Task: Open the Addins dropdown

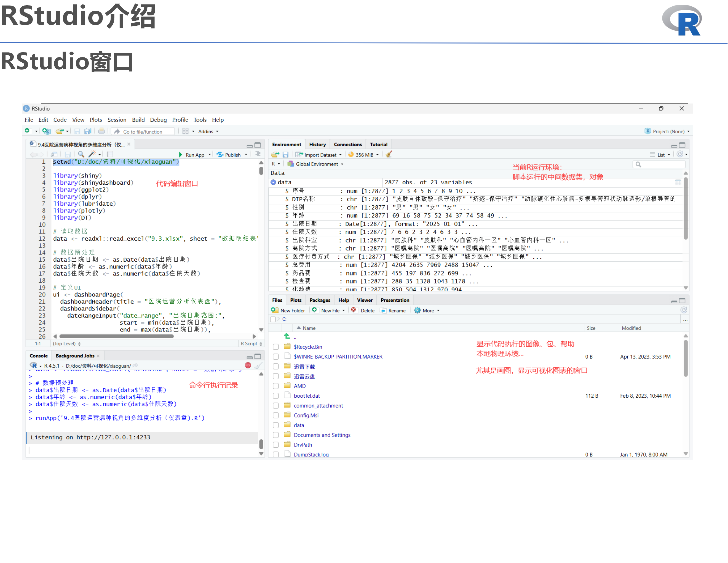Action: pos(208,131)
